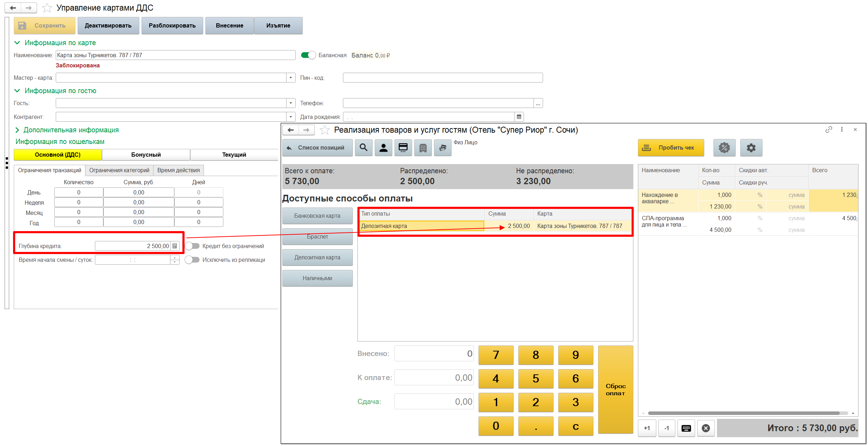Collapse the Информация по гостю section
Image resolution: width=868 pixels, height=446 pixels.
[x=17, y=91]
